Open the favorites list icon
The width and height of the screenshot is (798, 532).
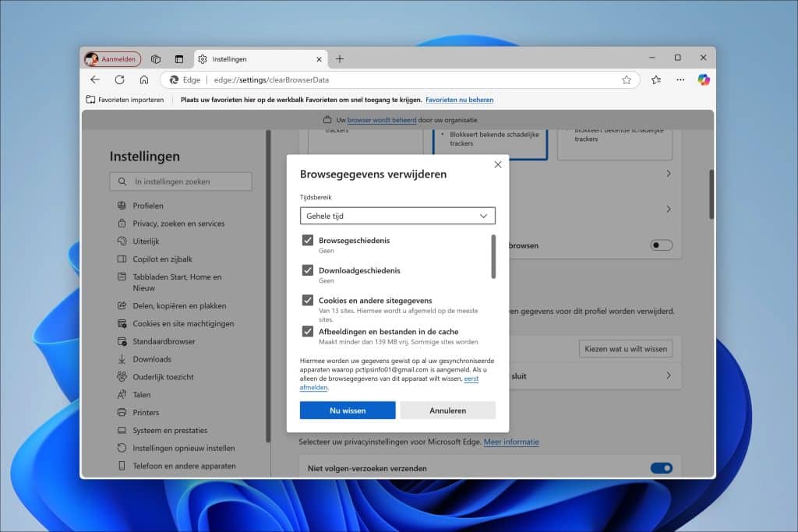pyautogui.click(x=656, y=80)
